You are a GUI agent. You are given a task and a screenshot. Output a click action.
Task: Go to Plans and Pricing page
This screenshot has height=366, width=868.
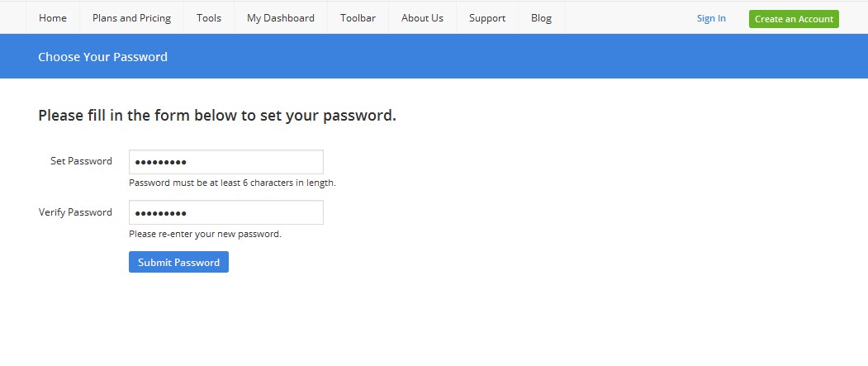pyautogui.click(x=131, y=18)
